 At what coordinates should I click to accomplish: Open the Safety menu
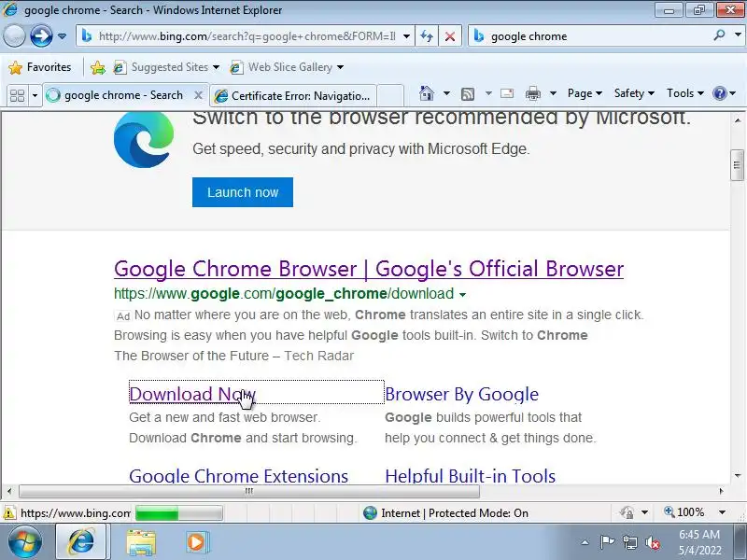point(634,93)
